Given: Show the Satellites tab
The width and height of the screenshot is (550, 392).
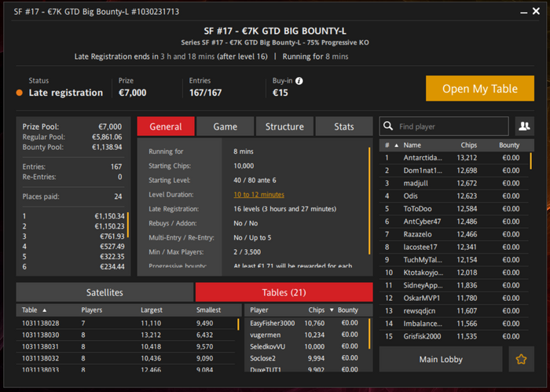Looking at the screenshot, I should click(x=104, y=292).
